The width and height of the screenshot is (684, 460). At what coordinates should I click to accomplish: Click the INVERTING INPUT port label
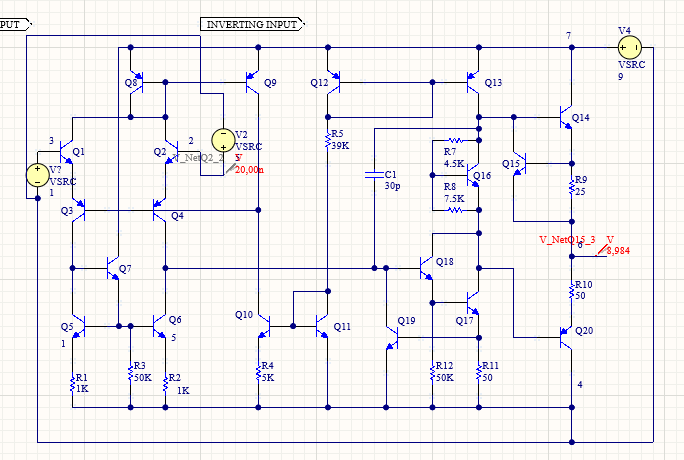click(x=252, y=24)
